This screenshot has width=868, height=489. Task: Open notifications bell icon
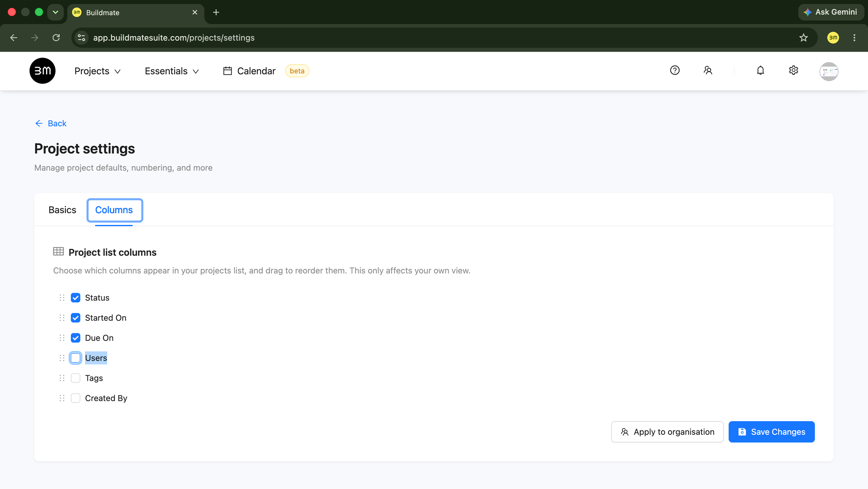pos(760,70)
